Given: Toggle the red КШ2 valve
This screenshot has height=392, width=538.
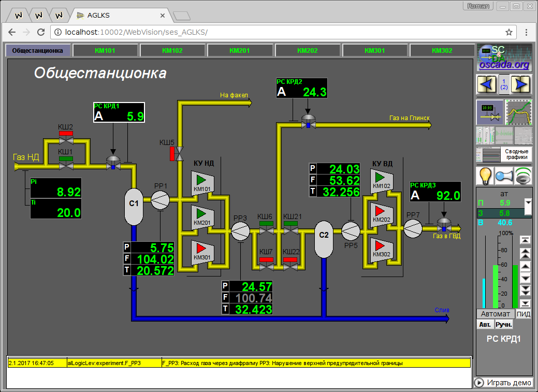Looking at the screenshot, I should tap(66, 134).
